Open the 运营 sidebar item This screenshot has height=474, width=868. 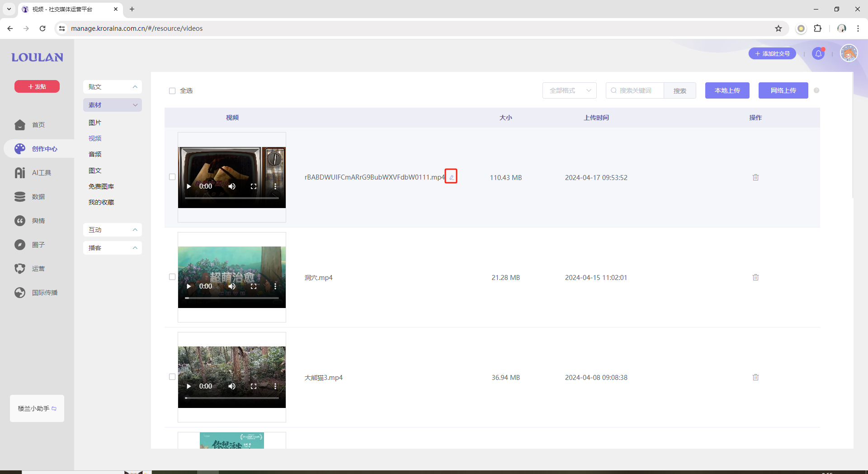click(x=30, y=269)
